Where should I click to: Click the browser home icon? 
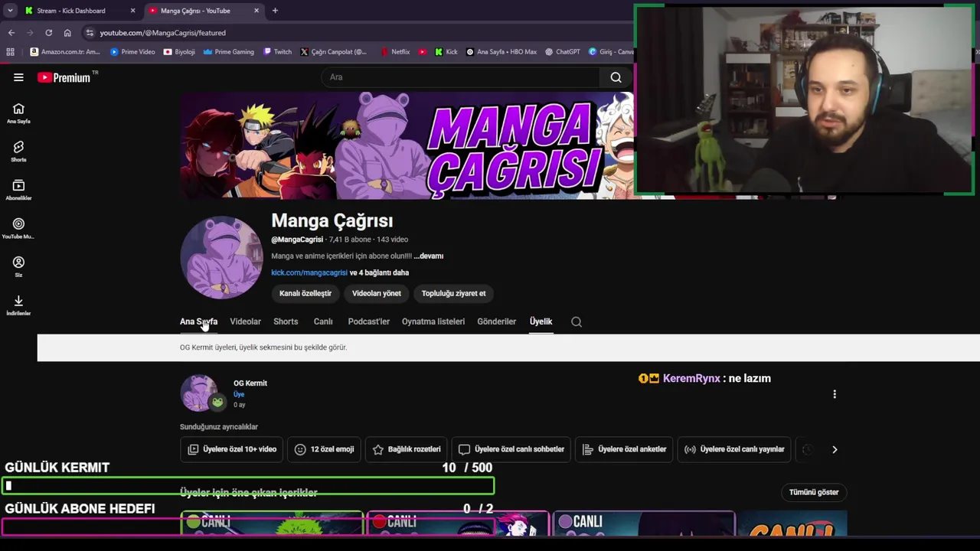(x=67, y=33)
